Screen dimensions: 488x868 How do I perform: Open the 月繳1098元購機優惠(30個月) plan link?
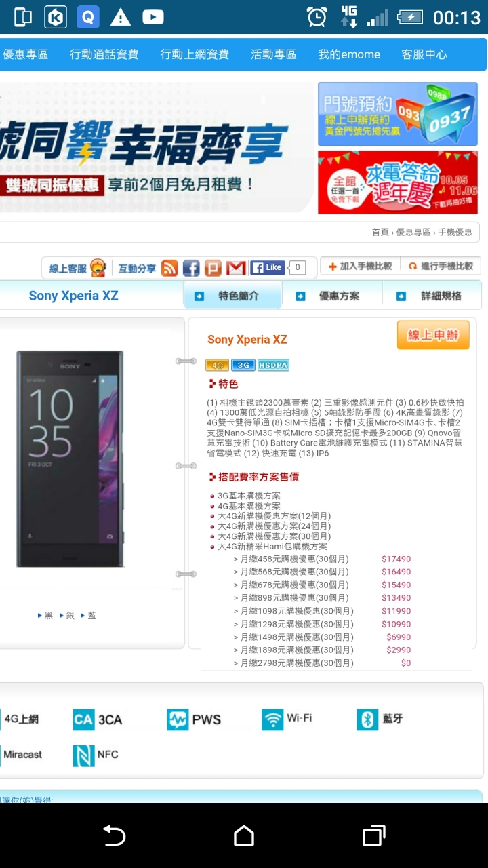293,611
